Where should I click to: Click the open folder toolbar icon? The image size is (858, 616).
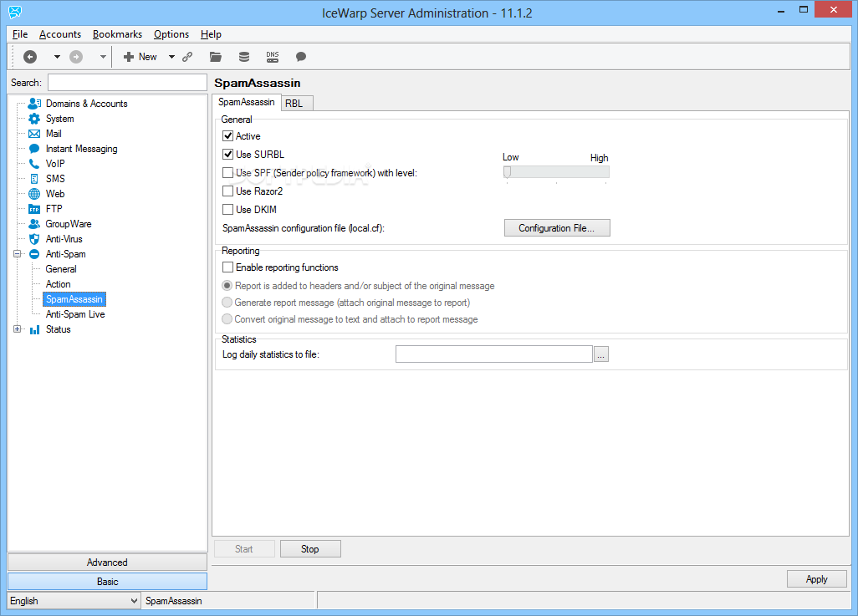tap(216, 57)
